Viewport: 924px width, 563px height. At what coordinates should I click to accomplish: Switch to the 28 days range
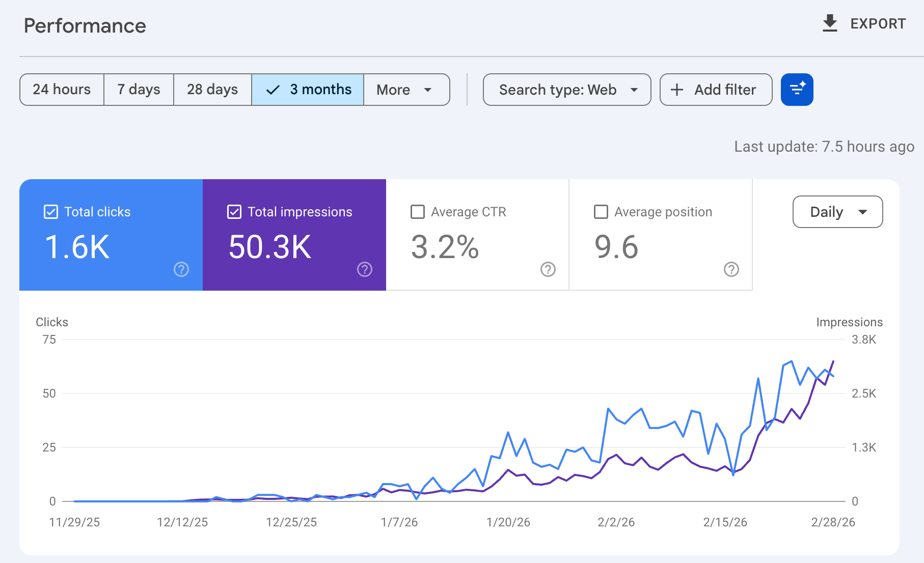[212, 90]
